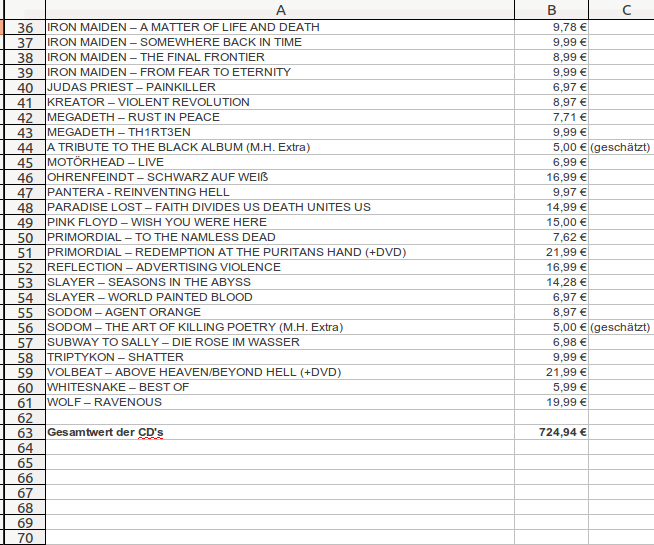
Task: Click the 5,99 € price for Whitesnake
Action: click(551, 388)
